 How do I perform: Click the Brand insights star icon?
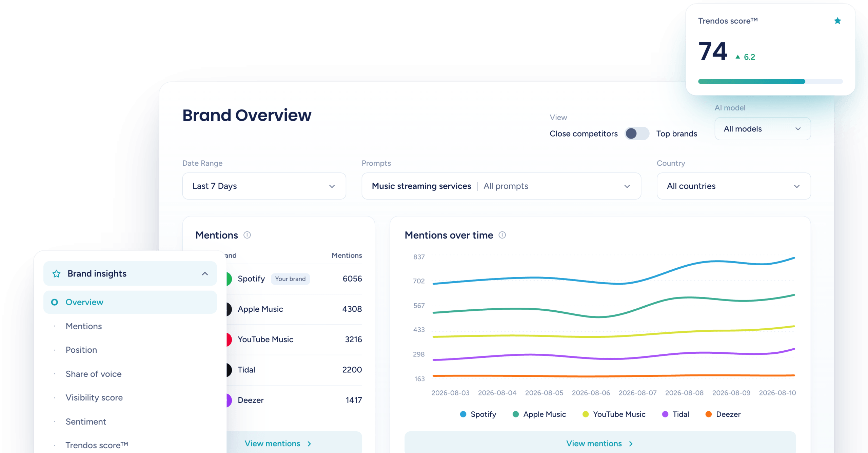pyautogui.click(x=56, y=274)
